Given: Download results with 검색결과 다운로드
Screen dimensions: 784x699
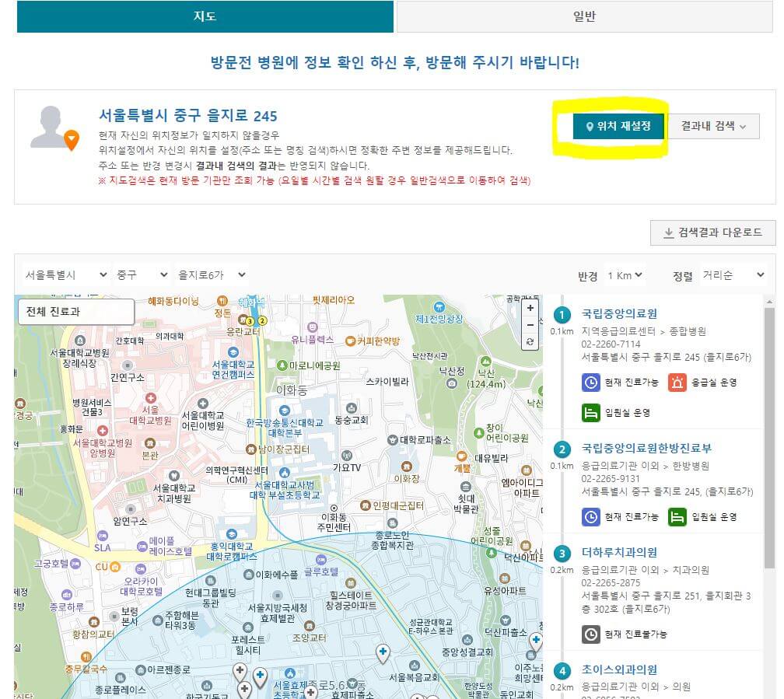Looking at the screenshot, I should pos(713,232).
